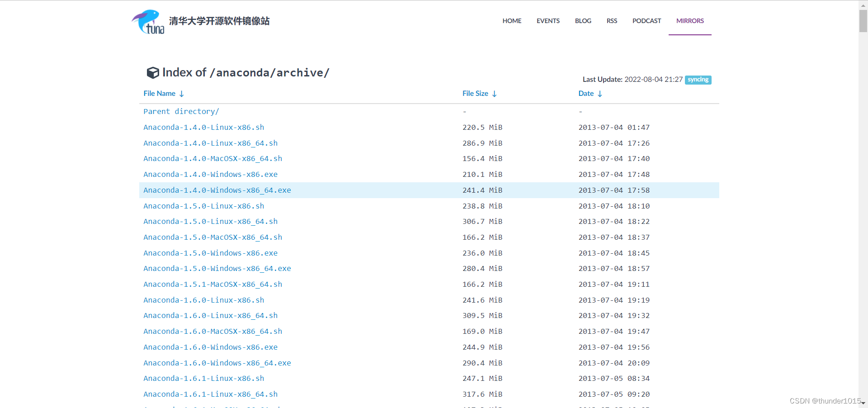Click date 2013-07-04 19:47
868x408 pixels.
click(614, 332)
